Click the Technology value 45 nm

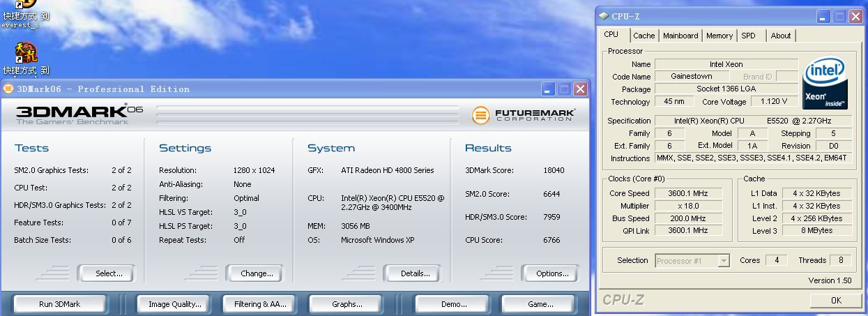(674, 102)
